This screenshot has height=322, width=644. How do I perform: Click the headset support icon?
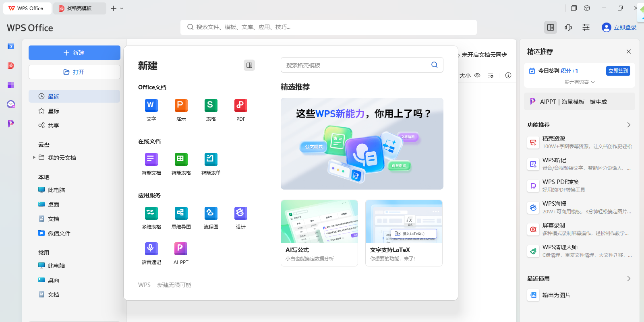coord(568,27)
